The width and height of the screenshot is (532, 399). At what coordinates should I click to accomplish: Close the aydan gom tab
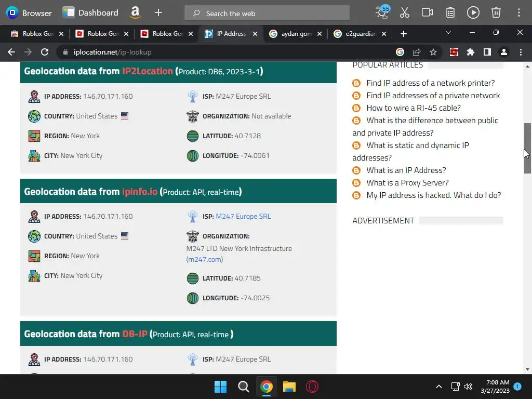click(320, 34)
